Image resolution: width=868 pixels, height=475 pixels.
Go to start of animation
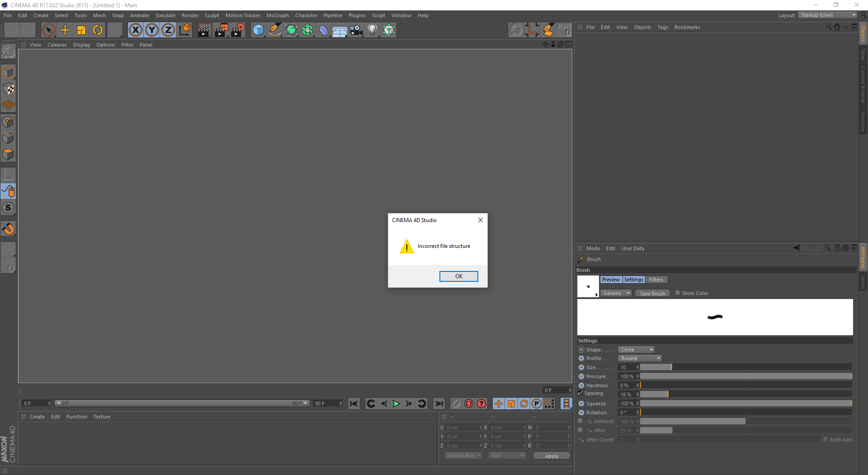click(354, 404)
